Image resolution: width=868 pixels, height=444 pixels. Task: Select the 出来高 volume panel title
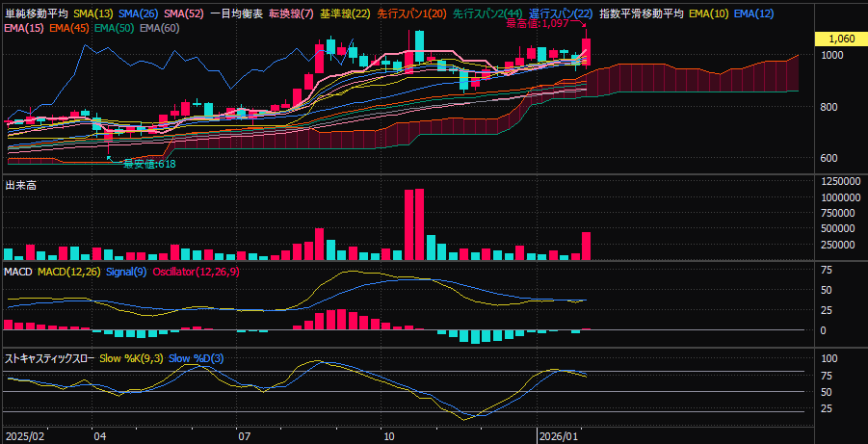coord(19,184)
